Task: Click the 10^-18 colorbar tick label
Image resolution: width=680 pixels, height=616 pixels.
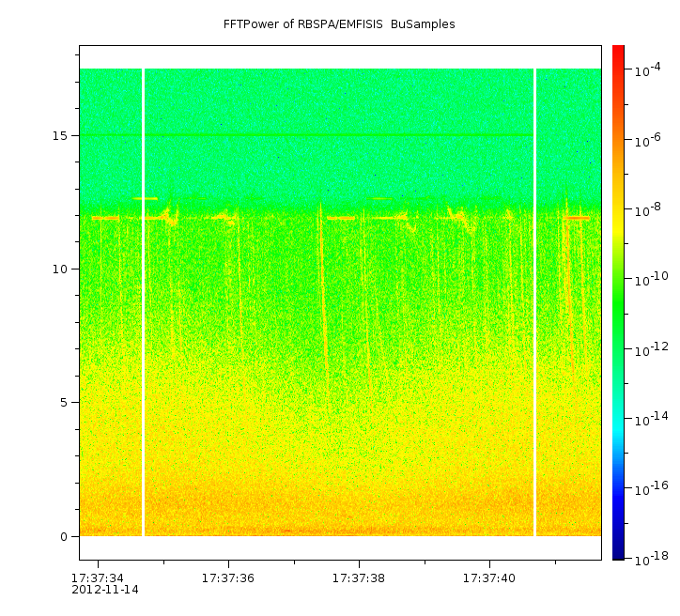Action: (x=648, y=558)
